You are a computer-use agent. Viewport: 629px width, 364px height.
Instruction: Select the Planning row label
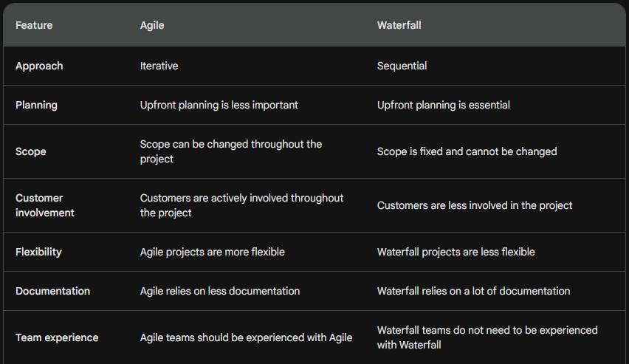(x=36, y=105)
